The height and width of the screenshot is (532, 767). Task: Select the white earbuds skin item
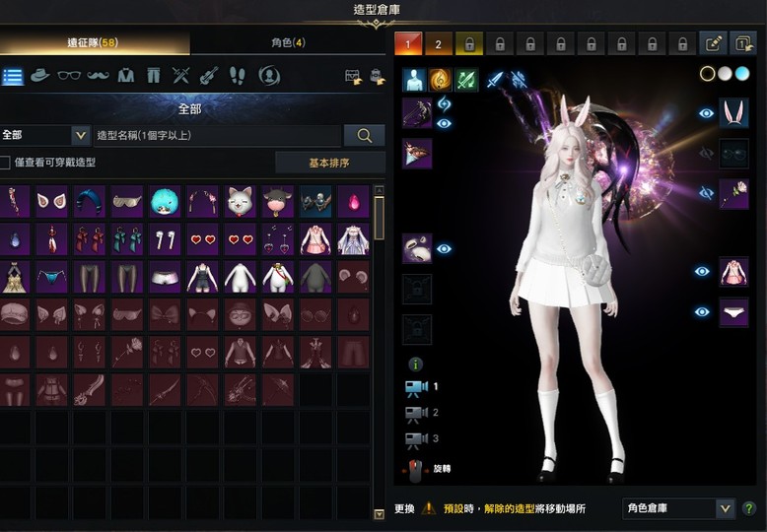tap(165, 239)
